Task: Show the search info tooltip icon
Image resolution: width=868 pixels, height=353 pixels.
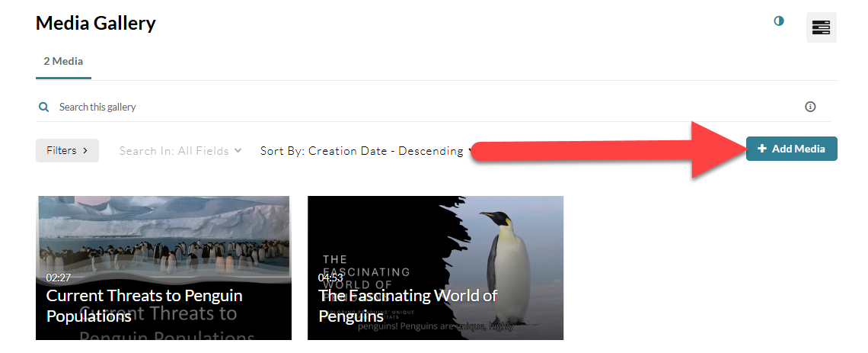Action: [810, 107]
